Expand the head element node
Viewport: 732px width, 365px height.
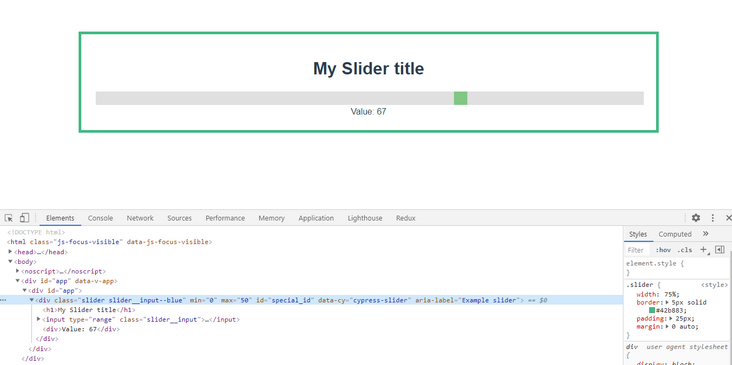coord(10,252)
